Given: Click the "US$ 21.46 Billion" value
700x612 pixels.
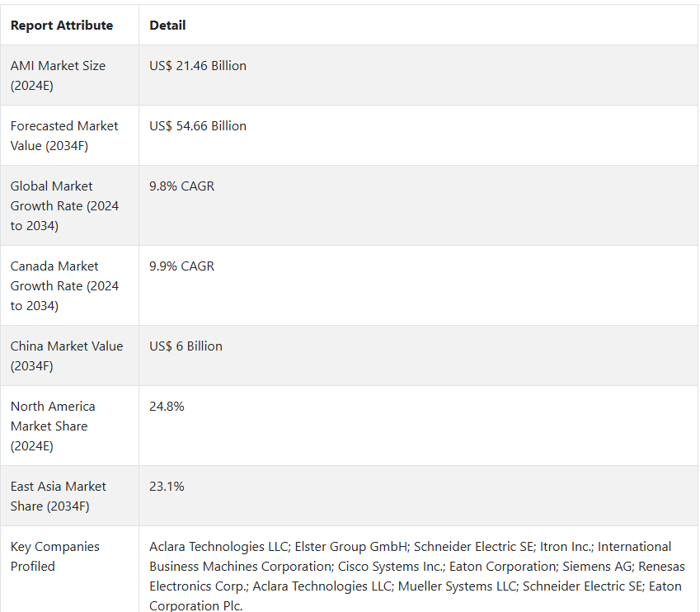Looking at the screenshot, I should (198, 66).
